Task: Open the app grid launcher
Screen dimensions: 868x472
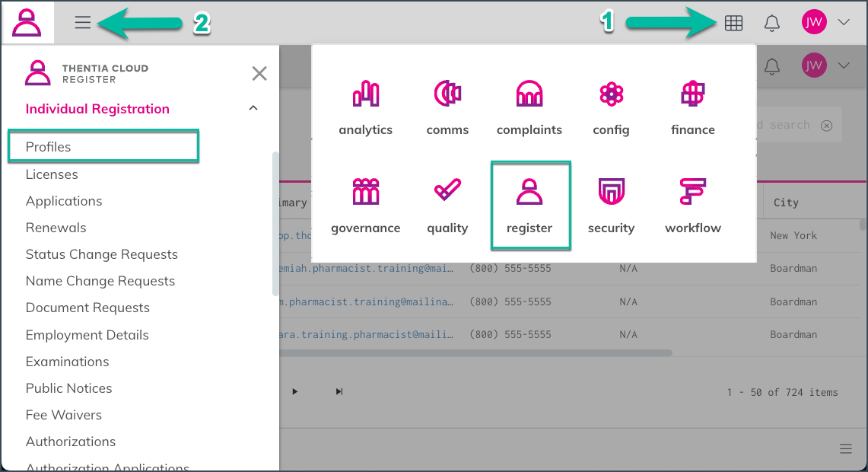Action: pos(733,23)
